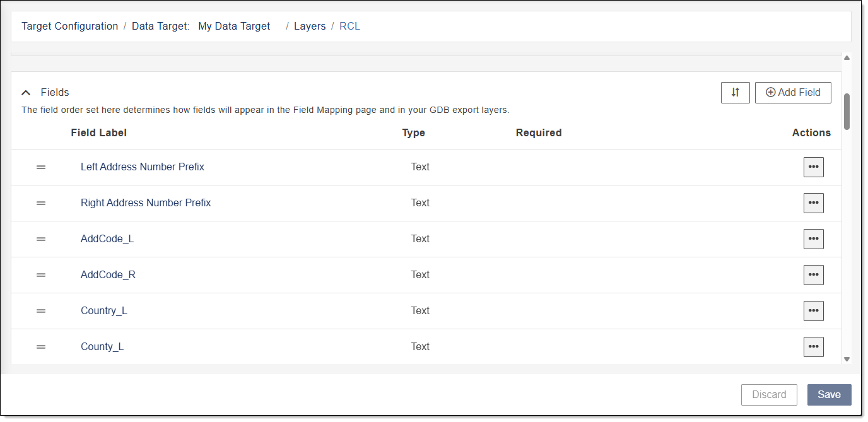Click drag handle of County_L row
Image resolution: width=868 pixels, height=422 pixels.
[41, 347]
